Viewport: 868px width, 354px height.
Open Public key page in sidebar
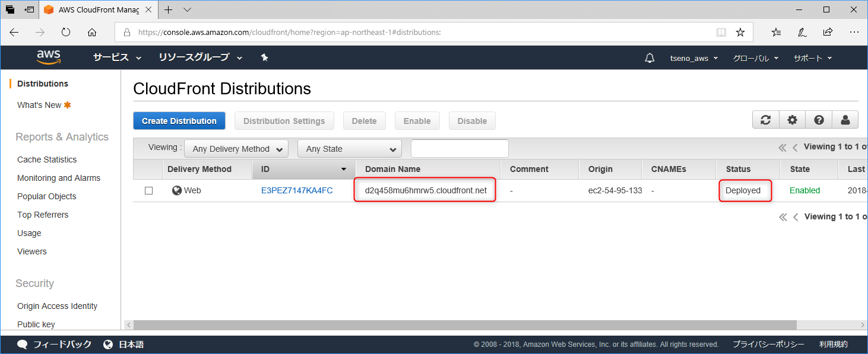click(36, 324)
